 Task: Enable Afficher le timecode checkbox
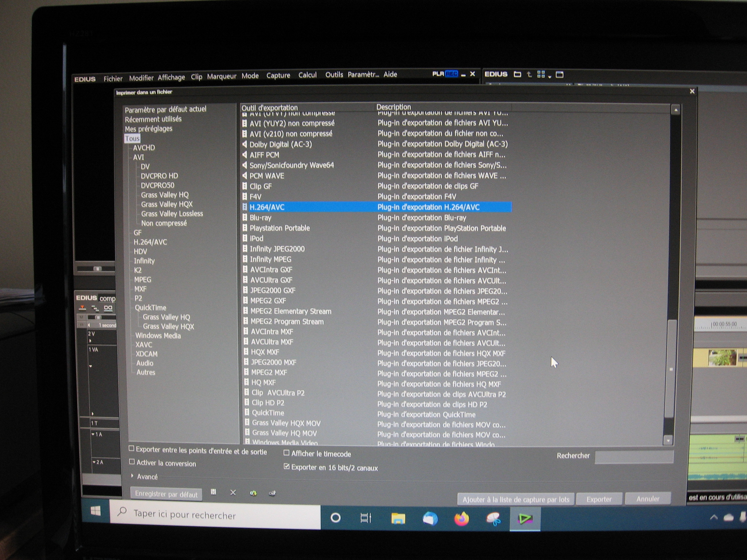click(286, 453)
